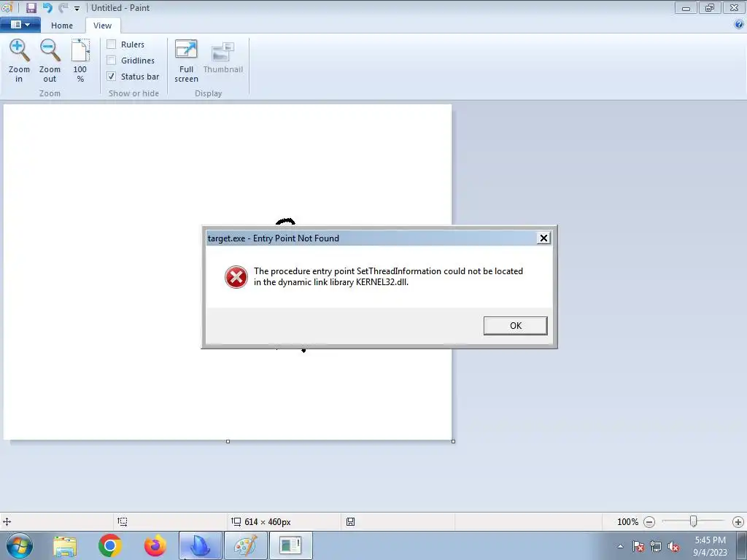
Task: Undo the last action in the title bar
Action: coord(47,7)
